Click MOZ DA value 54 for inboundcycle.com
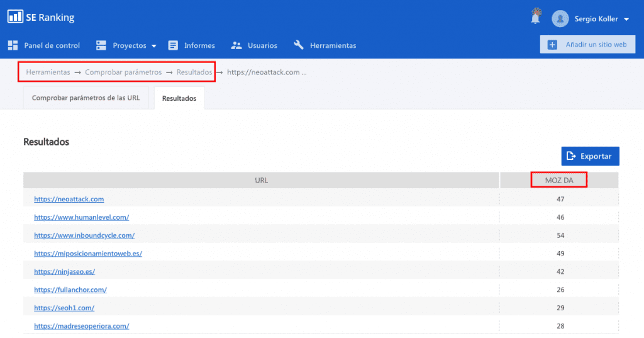Image resolution: width=644 pixels, height=338 pixels. 560,235
